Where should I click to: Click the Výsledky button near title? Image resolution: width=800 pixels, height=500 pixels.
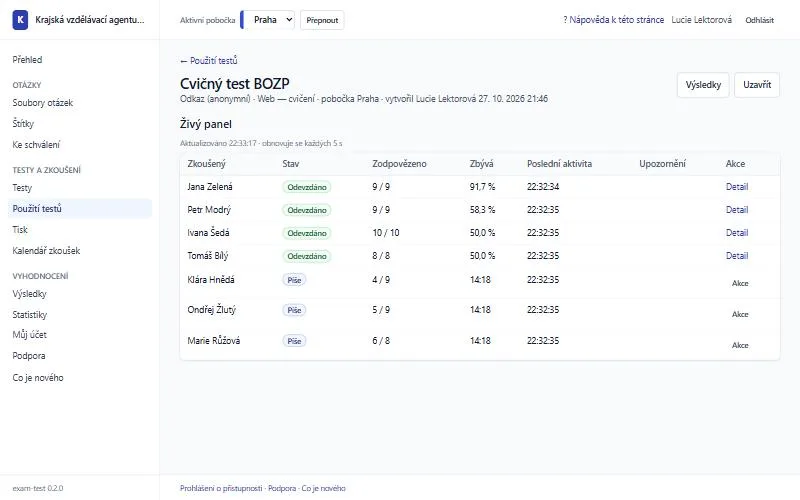click(x=703, y=85)
